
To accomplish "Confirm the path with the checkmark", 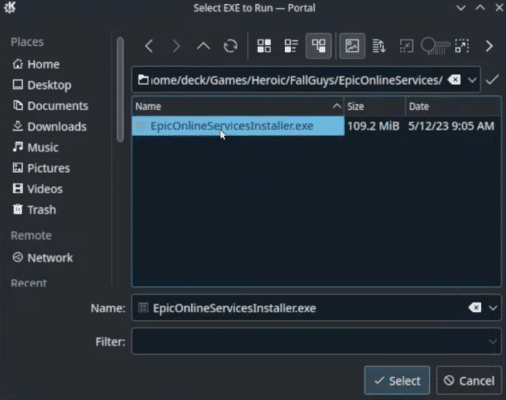I will [492, 80].
